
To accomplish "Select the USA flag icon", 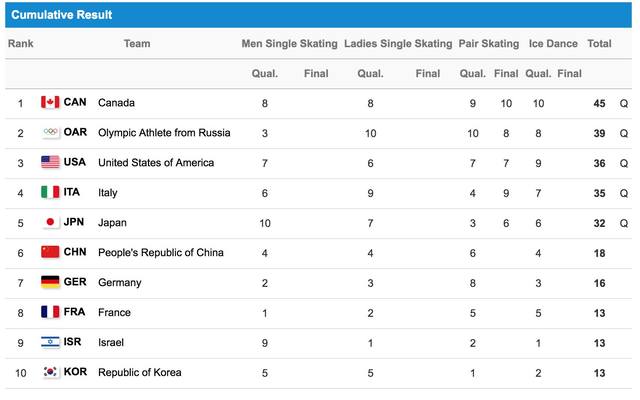I will tap(50, 162).
